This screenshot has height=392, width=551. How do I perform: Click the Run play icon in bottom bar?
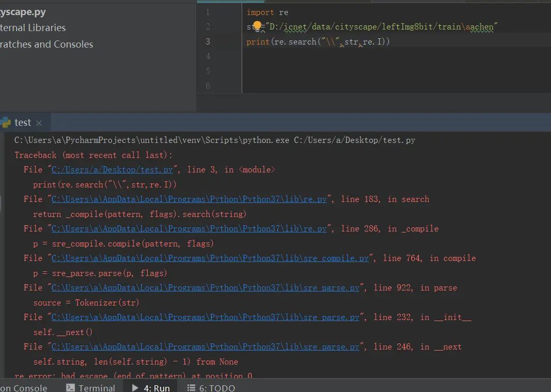click(135, 388)
